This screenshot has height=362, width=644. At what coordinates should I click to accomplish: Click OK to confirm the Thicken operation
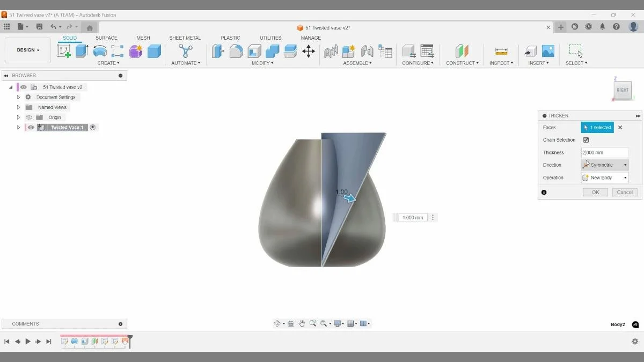click(595, 192)
